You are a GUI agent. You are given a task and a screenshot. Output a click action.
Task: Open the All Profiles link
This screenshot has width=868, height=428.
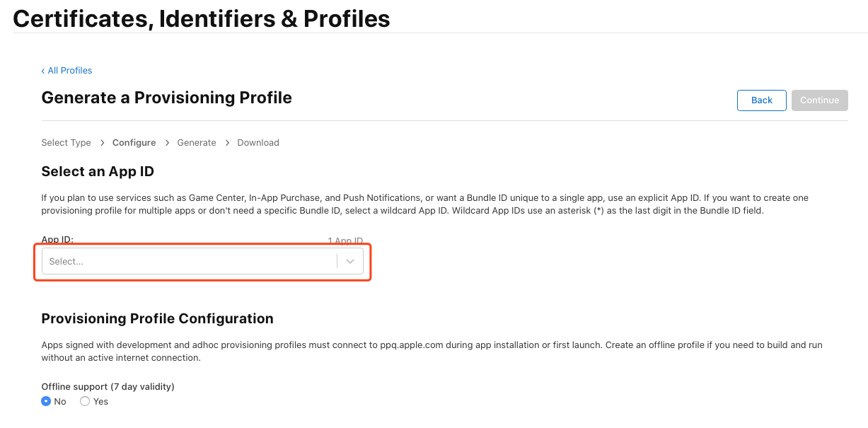(x=70, y=70)
